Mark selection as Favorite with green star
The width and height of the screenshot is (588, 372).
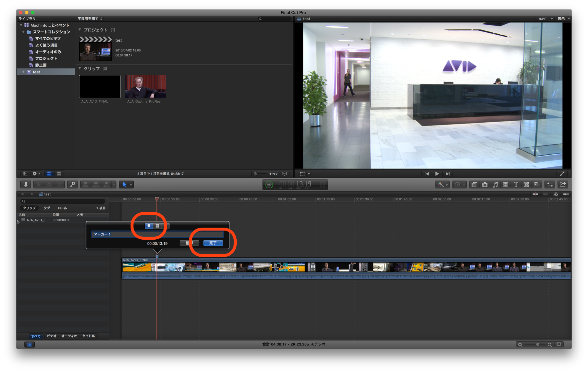[39, 185]
